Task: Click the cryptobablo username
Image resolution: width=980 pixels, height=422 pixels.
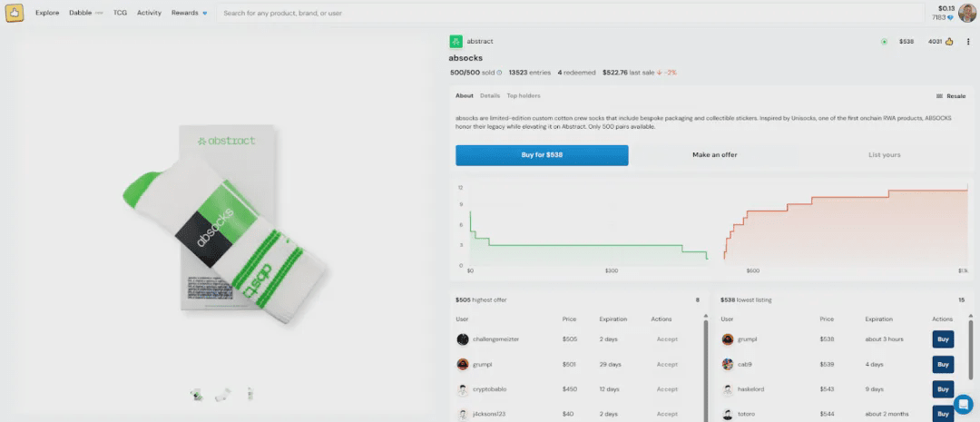Action: 490,389
